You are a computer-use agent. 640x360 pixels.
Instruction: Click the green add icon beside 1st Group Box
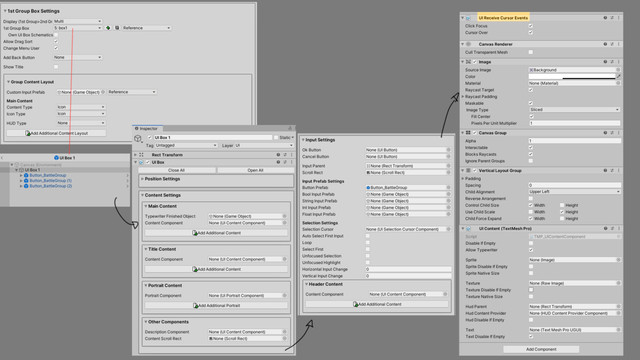[108, 28]
